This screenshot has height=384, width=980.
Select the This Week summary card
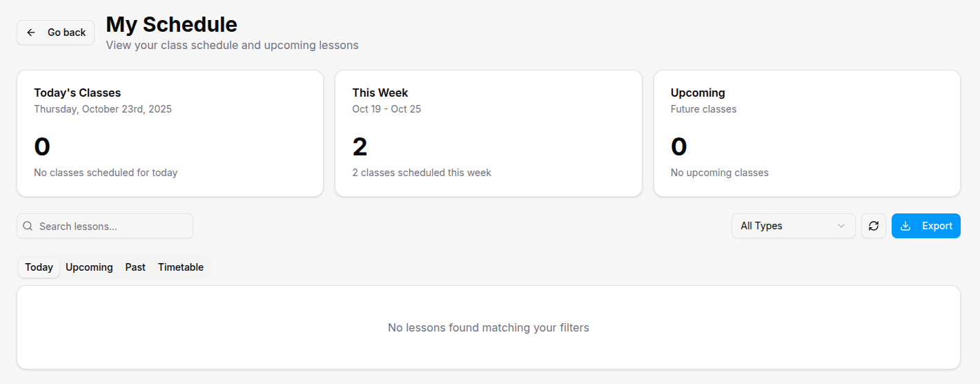(488, 133)
